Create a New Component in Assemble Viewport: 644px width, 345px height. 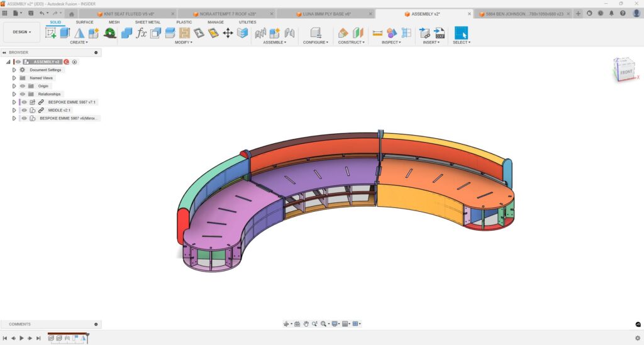275,33
